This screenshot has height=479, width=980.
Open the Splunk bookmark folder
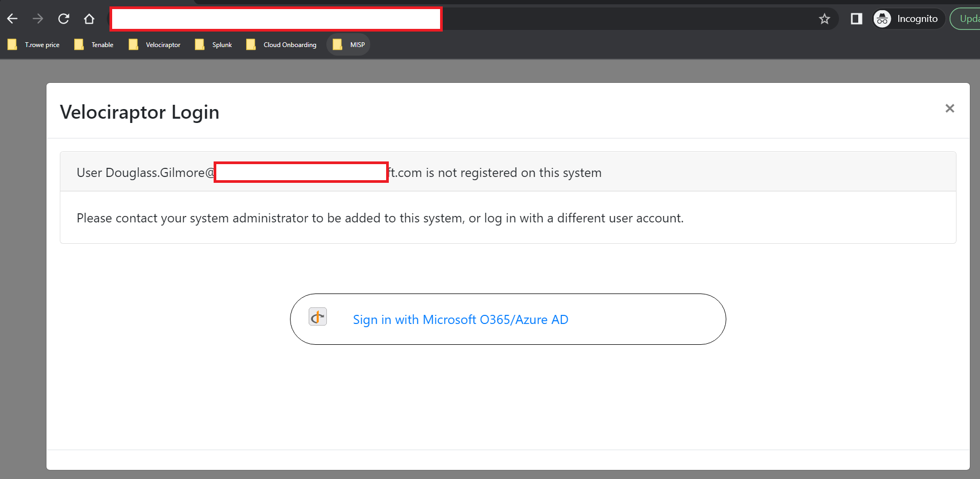[214, 44]
